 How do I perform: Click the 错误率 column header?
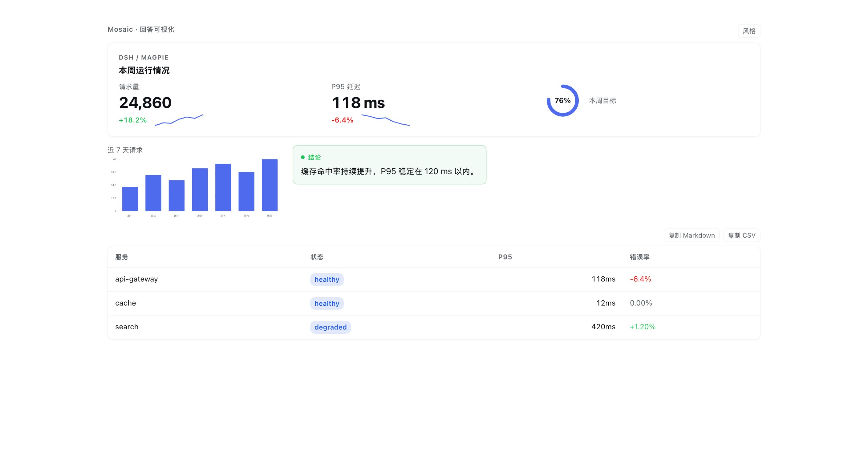point(639,257)
